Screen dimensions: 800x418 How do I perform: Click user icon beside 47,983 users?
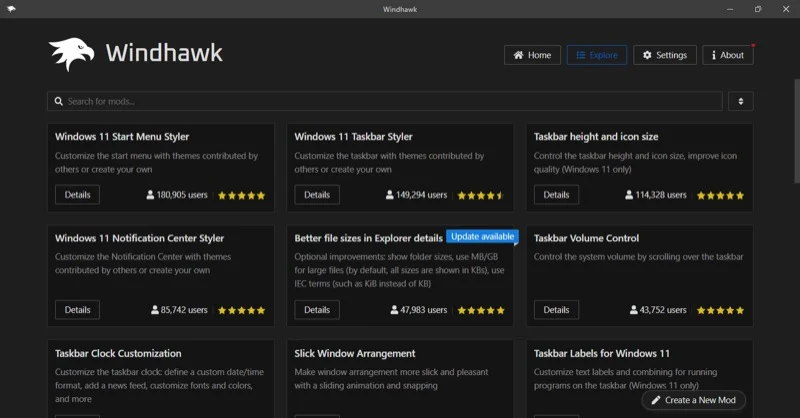(394, 310)
